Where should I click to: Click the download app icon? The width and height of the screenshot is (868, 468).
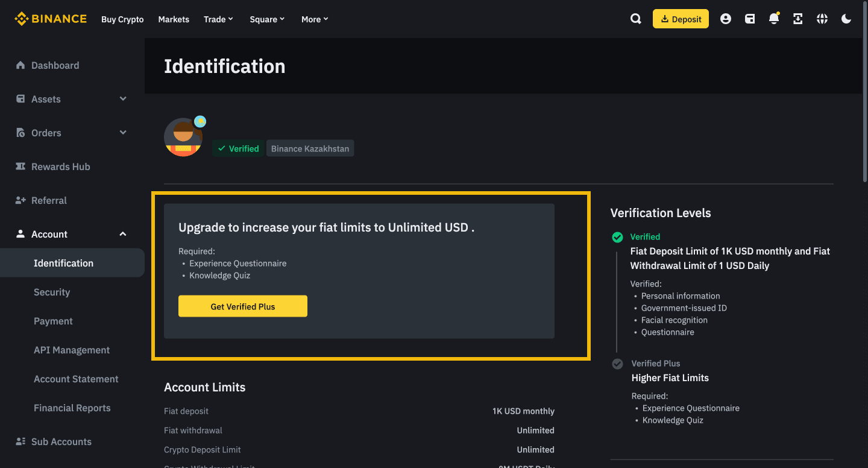(x=798, y=19)
